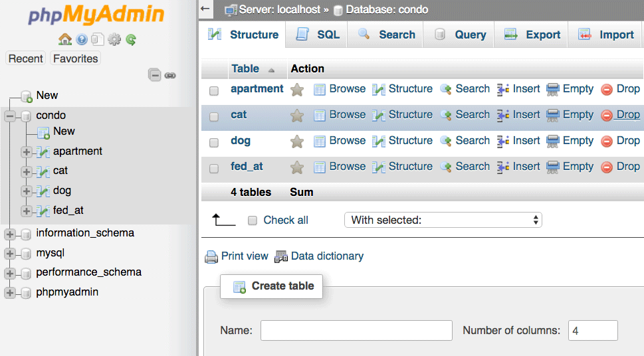
Task: Expand the fed_at table node
Action: tap(27, 211)
